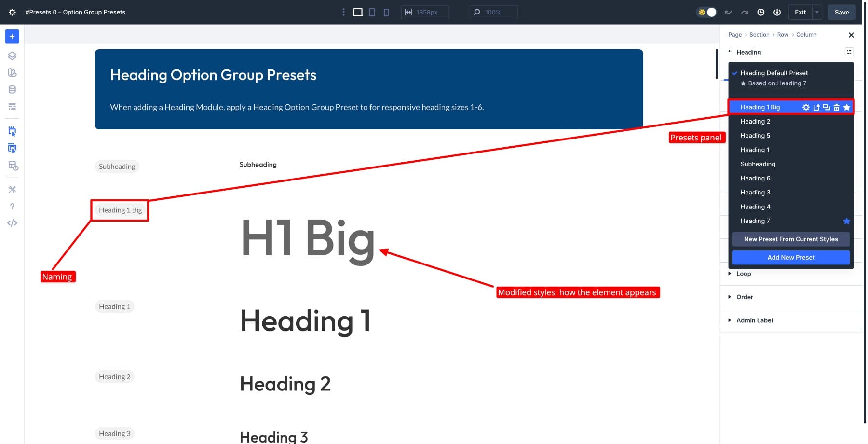The width and height of the screenshot is (868, 444).
Task: Delete the Heading 1 Big preset
Action: pos(836,107)
